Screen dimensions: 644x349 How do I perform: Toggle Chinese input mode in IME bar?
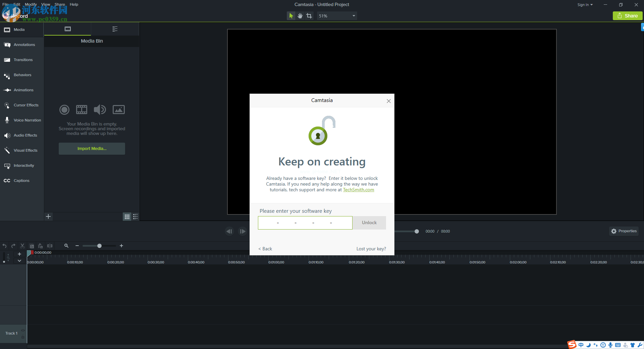coord(581,345)
